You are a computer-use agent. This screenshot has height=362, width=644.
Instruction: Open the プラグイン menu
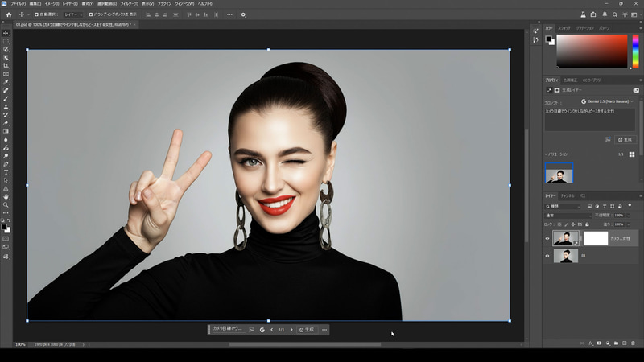pyautogui.click(x=164, y=4)
